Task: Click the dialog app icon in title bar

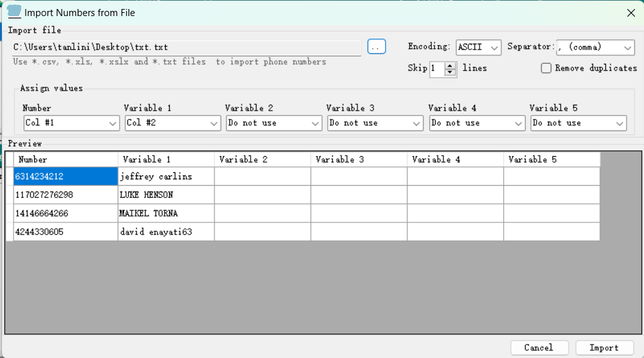Action: tap(13, 12)
